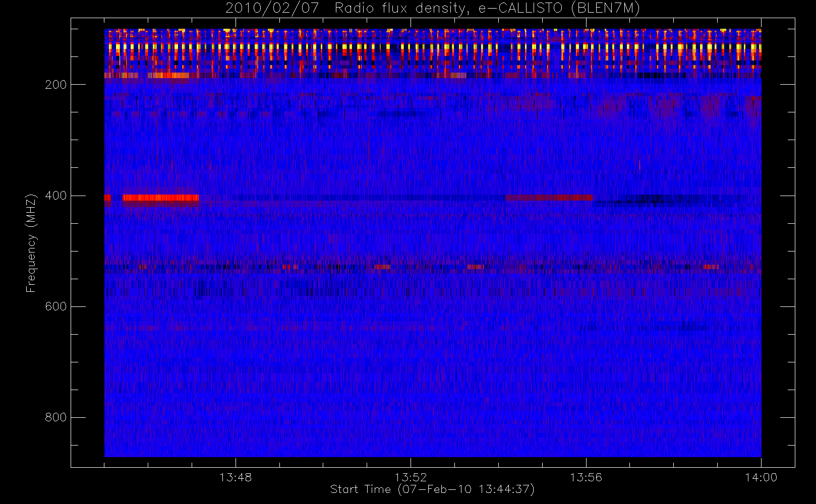Viewport: 816px width, 504px height.
Task: Click the 13:52 time tick label
Action: point(411,477)
